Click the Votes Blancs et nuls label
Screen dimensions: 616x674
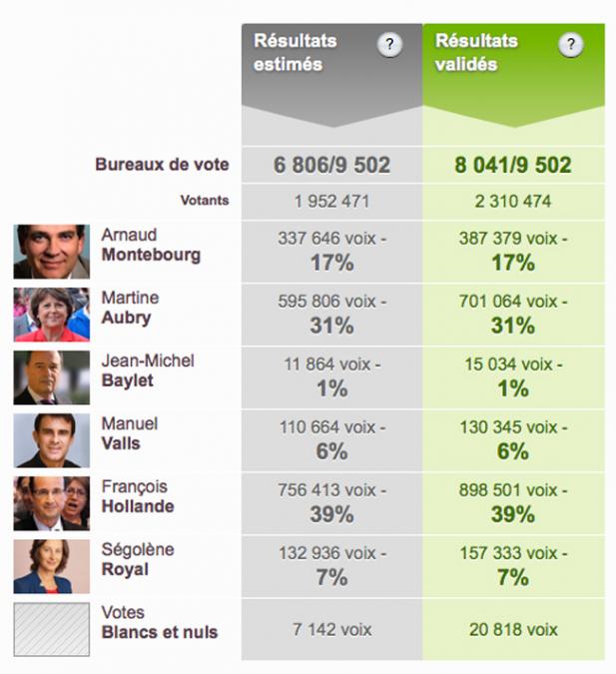[160, 622]
